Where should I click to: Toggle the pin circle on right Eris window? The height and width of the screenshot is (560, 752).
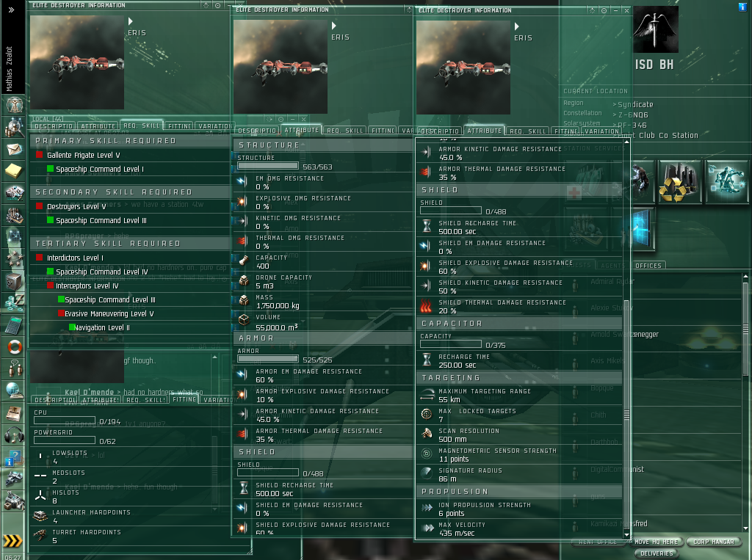point(604,10)
